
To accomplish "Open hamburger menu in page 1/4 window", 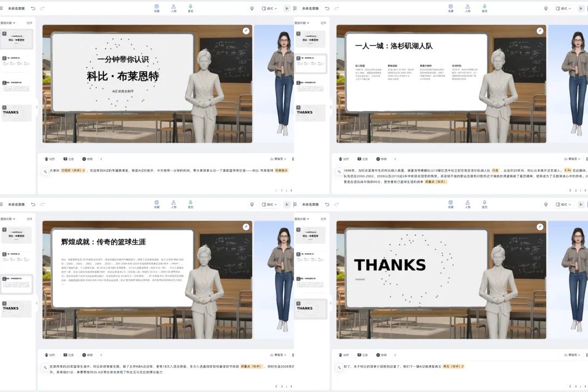I will (2, 8).
